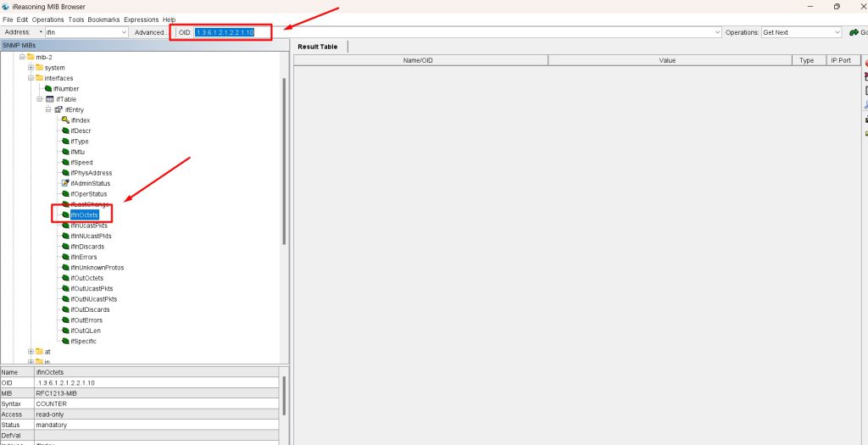Click the ifEntry node icon
868x445 pixels.
point(58,110)
